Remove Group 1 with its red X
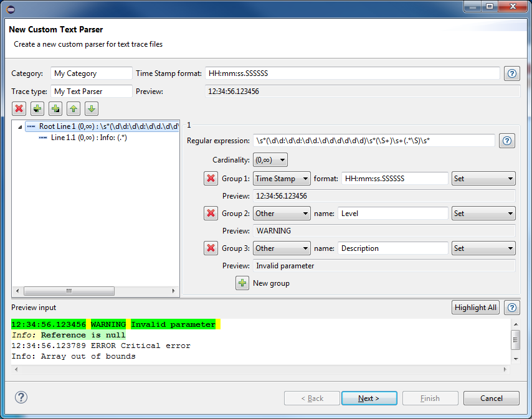This screenshot has width=532, height=419. click(x=211, y=179)
